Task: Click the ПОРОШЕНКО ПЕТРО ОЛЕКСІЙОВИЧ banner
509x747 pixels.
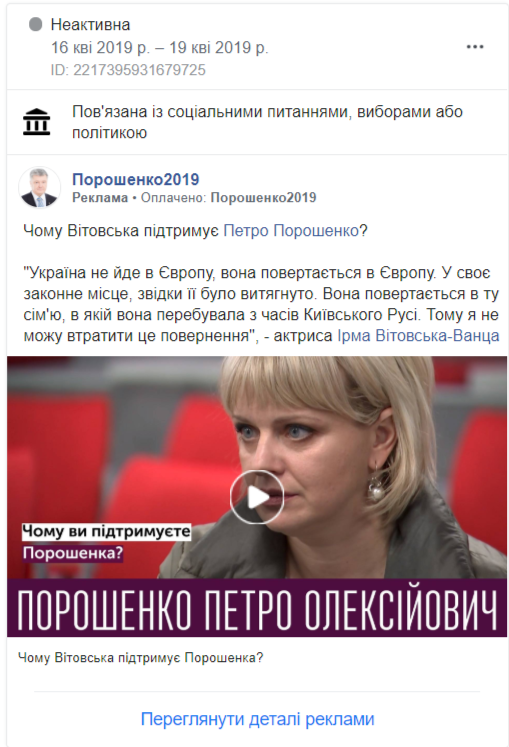Action: point(257,608)
